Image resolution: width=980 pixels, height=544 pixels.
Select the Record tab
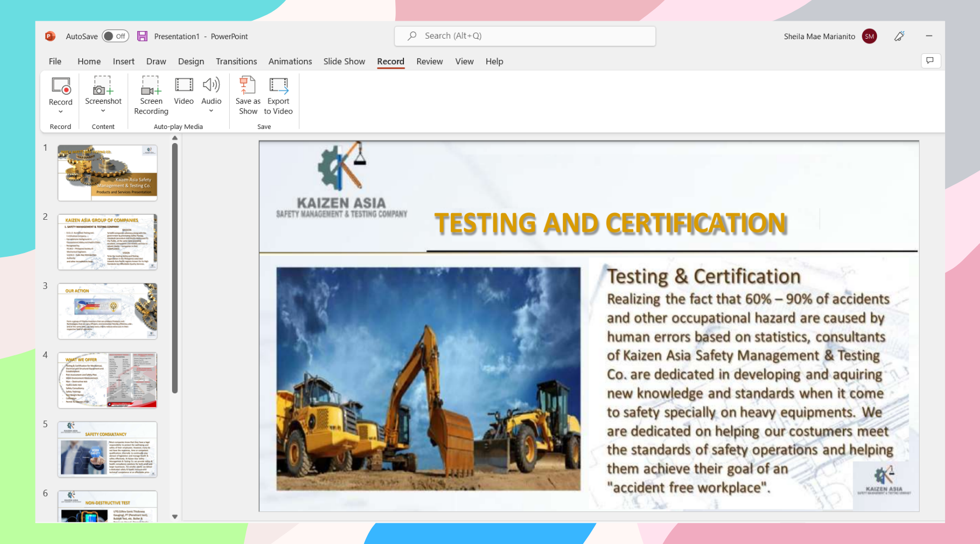click(391, 61)
